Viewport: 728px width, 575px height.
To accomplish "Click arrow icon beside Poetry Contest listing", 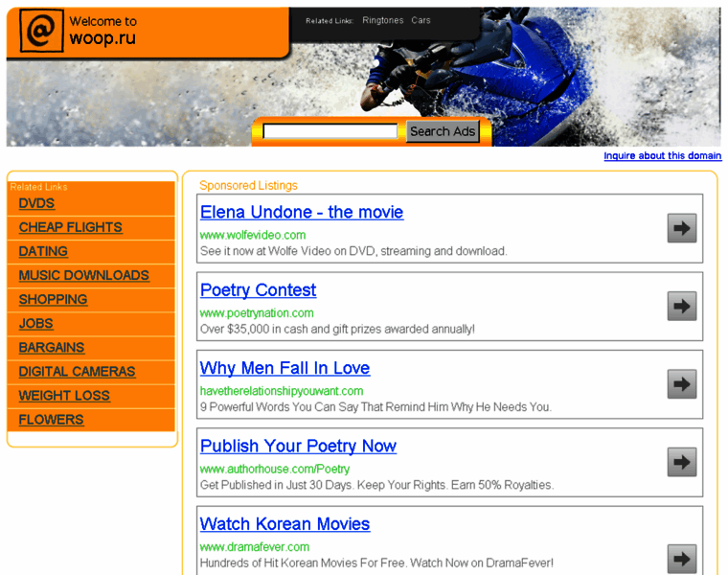I will click(682, 306).
